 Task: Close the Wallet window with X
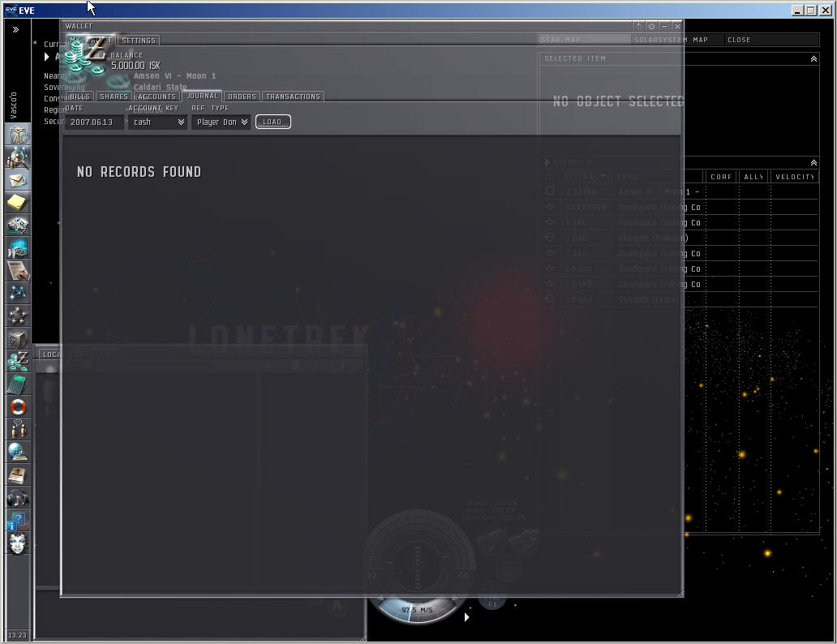[x=677, y=26]
